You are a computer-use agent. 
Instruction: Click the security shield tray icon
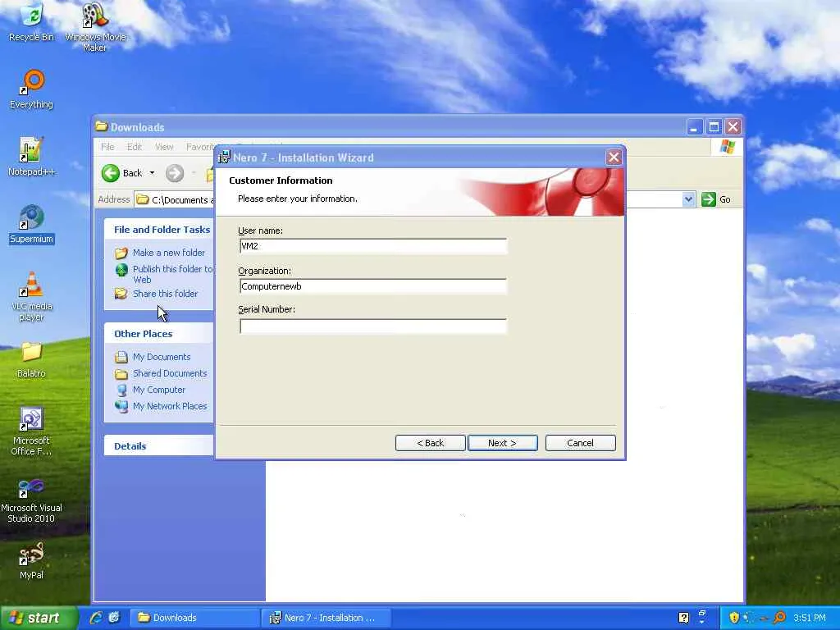734,618
